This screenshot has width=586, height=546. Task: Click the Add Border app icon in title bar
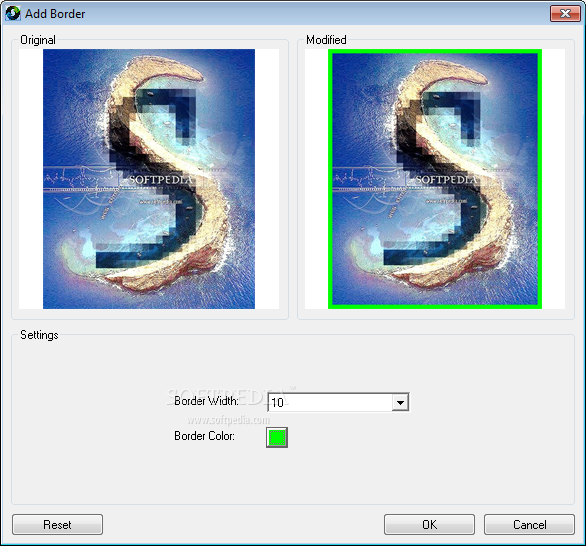(13, 13)
